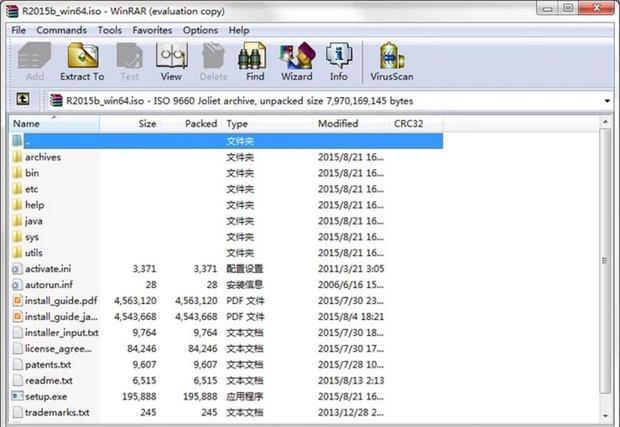The height and width of the screenshot is (427, 620).
Task: Open the Find tool in toolbar
Action: [255, 61]
